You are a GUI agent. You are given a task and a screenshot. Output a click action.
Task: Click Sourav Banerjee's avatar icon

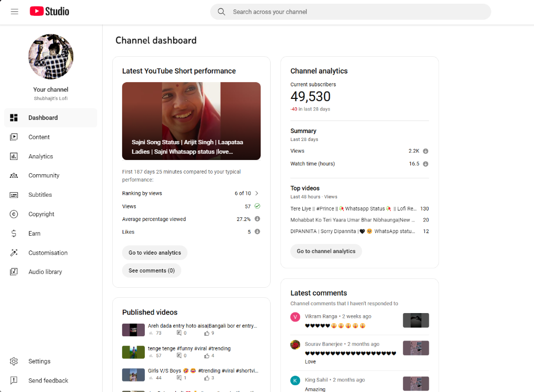point(295,345)
